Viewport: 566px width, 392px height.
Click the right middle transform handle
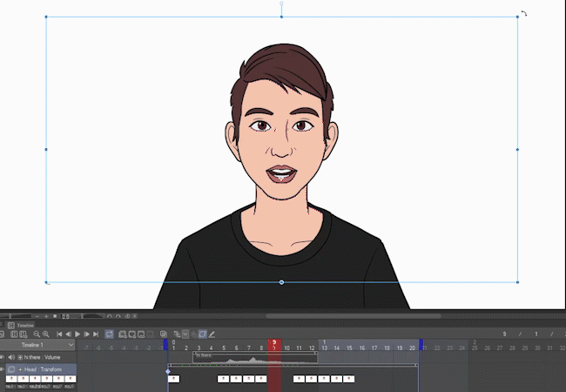click(x=517, y=150)
